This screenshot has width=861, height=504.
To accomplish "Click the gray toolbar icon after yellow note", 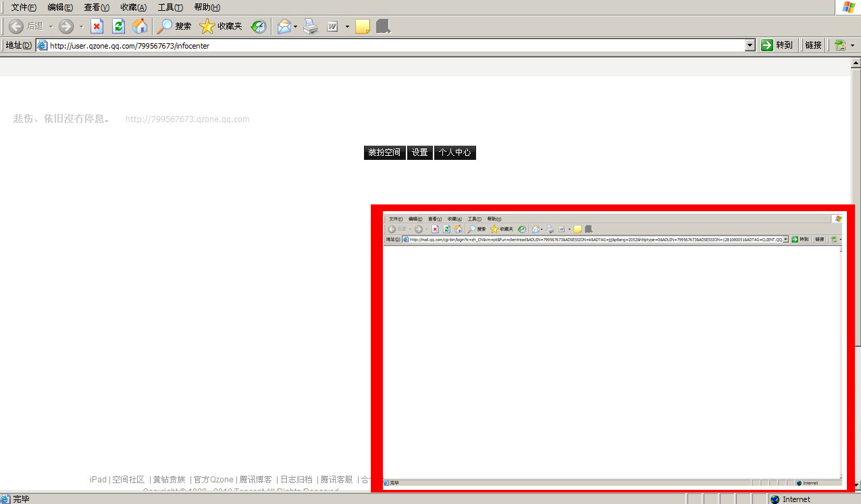I will [383, 26].
